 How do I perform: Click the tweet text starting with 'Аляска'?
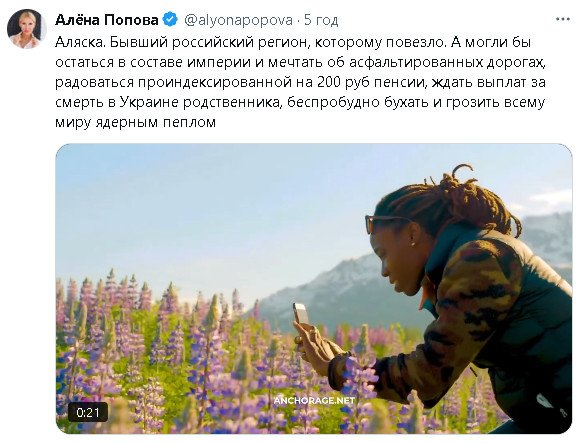tap(300, 82)
